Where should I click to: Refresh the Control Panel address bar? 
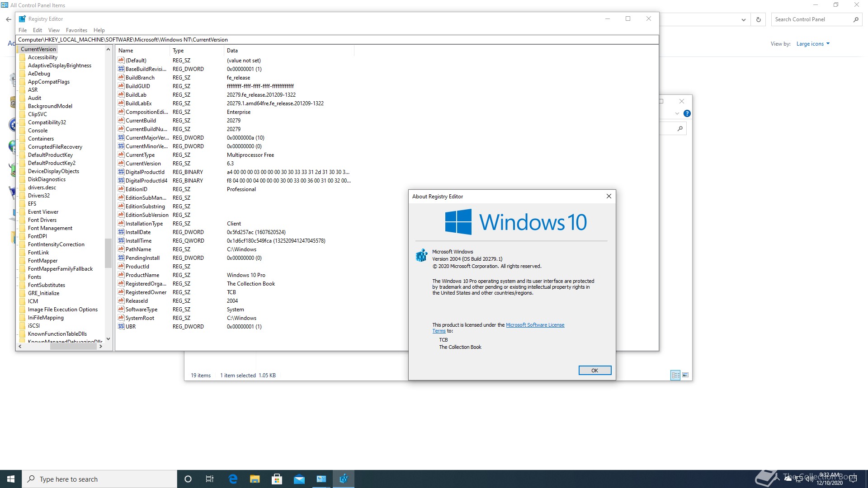tap(758, 19)
